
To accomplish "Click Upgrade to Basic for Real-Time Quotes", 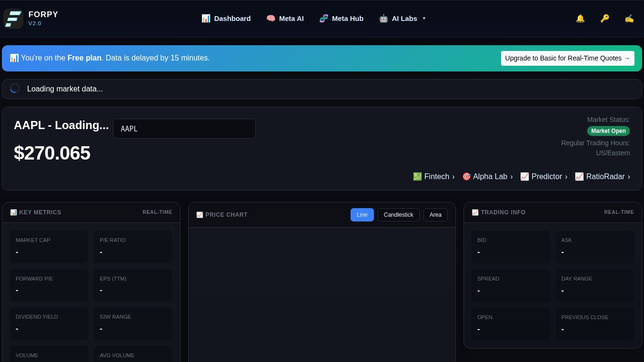I will (x=567, y=58).
